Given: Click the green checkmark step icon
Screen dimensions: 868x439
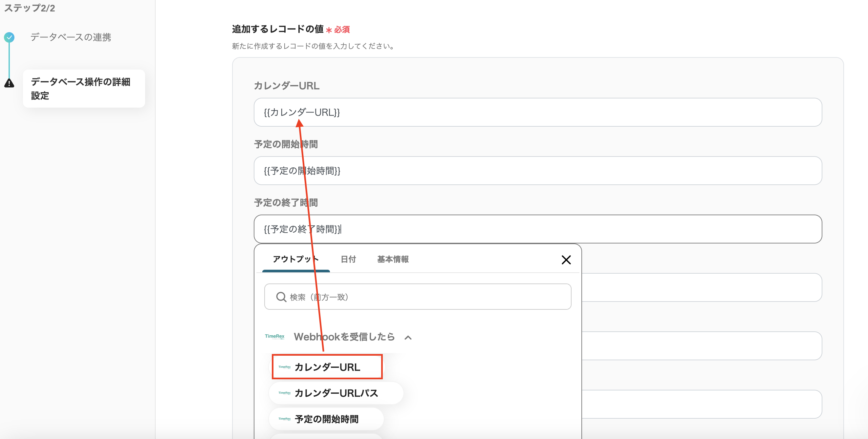Looking at the screenshot, I should pos(9,37).
